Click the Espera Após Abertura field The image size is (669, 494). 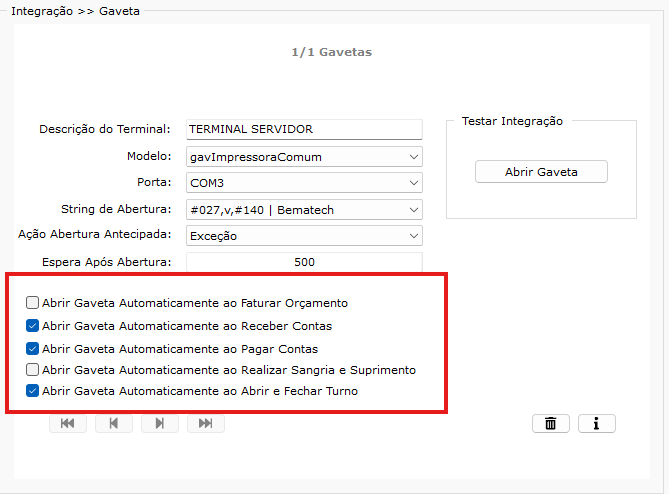tap(304, 262)
